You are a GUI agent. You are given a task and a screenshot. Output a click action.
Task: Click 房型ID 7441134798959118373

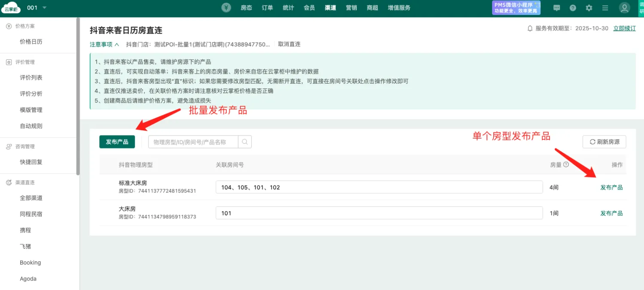[158, 217]
